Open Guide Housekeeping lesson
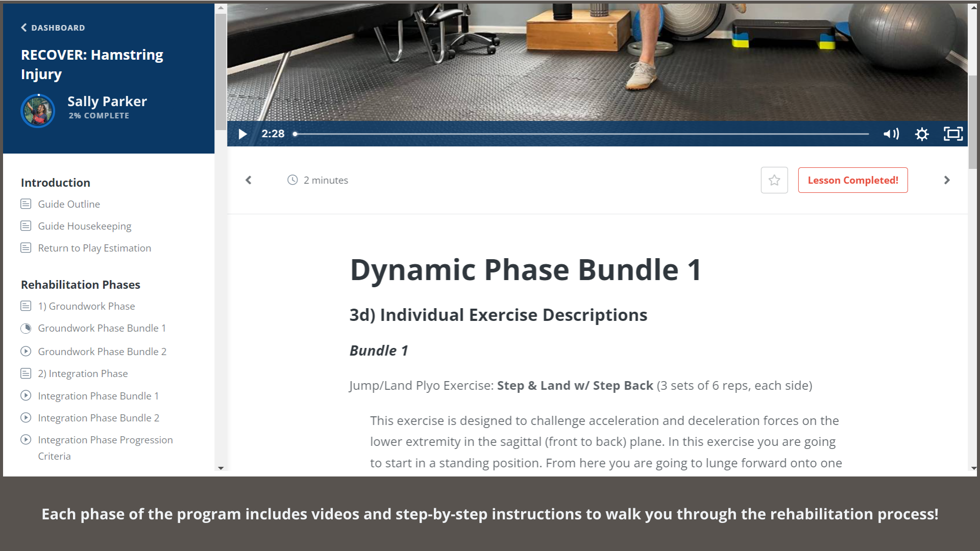The image size is (980, 551). (84, 226)
